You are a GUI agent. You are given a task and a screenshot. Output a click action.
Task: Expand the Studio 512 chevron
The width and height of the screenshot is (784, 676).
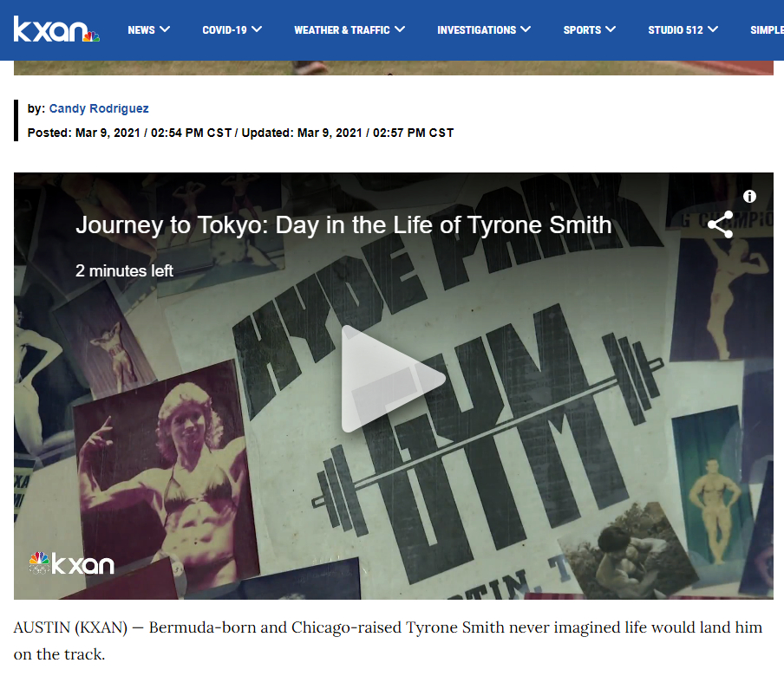point(713,29)
